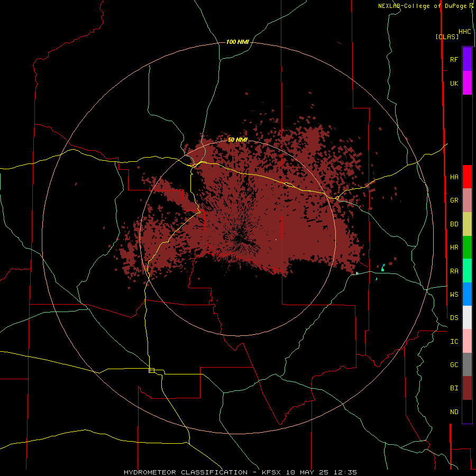Click the Hydrometeor Classification title caption
The width and height of the screenshot is (476, 476).
(240, 472)
